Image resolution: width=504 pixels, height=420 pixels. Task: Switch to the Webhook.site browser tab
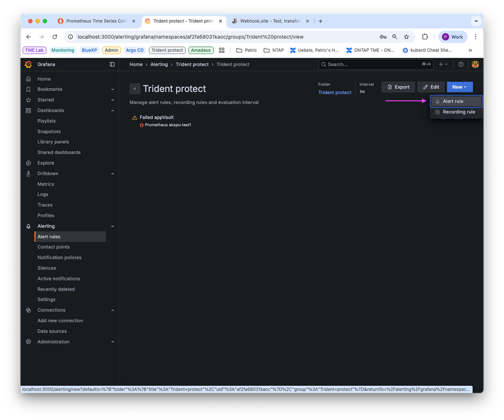coord(270,21)
